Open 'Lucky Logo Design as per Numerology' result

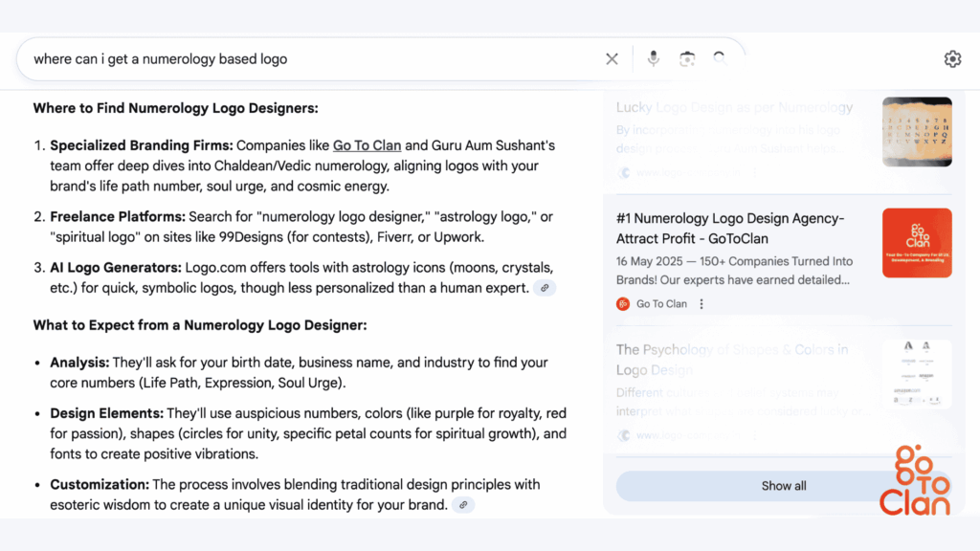(734, 107)
